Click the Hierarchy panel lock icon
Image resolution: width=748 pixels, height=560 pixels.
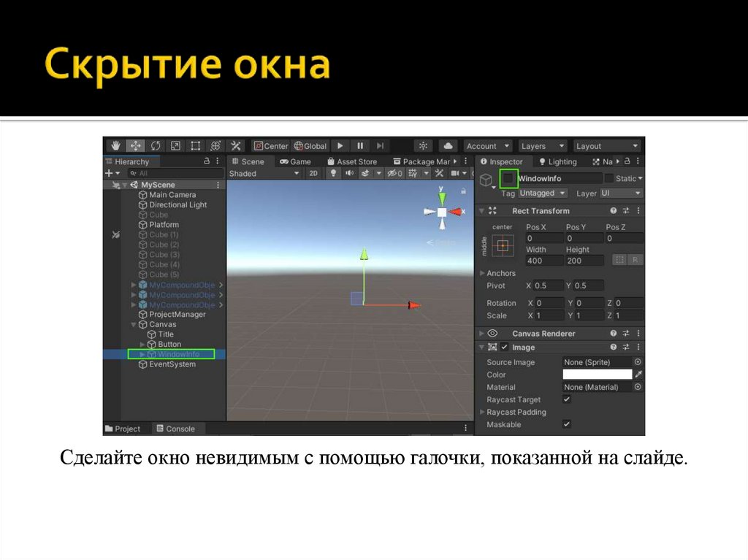(207, 161)
